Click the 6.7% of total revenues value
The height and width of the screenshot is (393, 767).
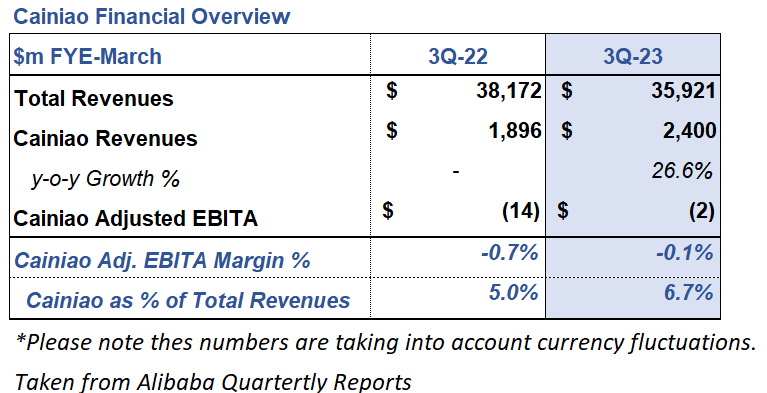[688, 293]
